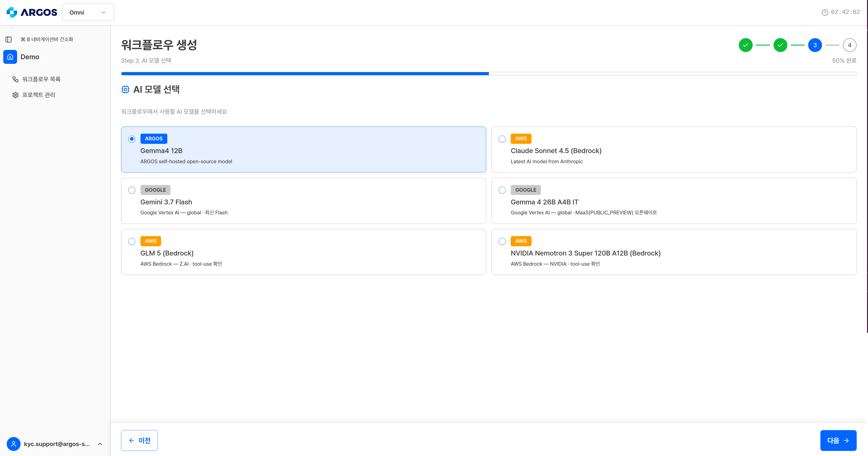868x456 pixels.
Task: Select the Gemma 4 26B A4B IT radio button
Action: [x=502, y=190]
